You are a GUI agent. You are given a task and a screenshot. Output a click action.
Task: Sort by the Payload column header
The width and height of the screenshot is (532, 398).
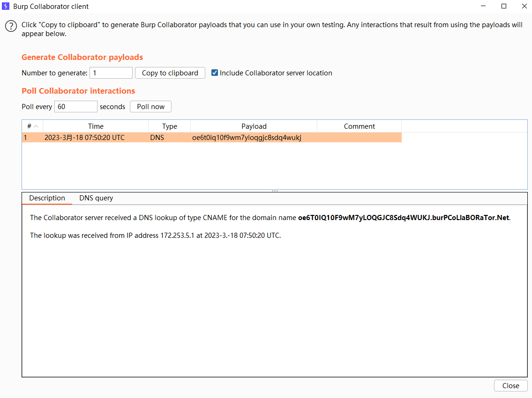[x=254, y=126]
